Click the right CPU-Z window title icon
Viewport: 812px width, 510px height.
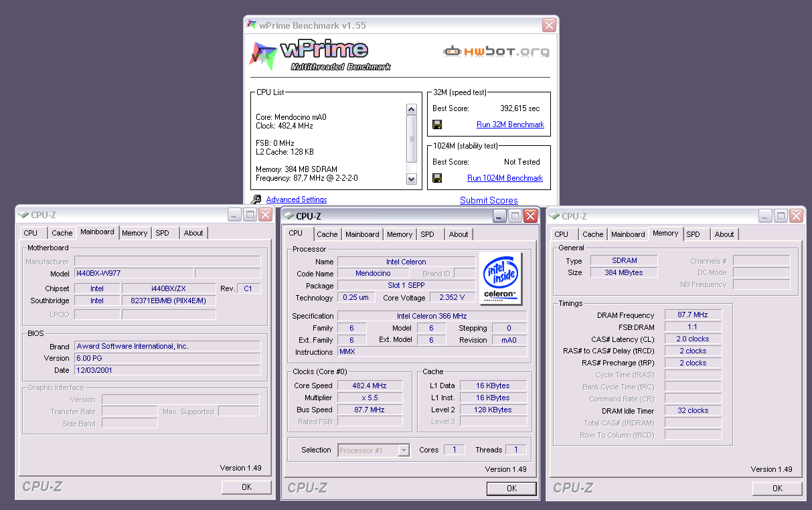(554, 216)
